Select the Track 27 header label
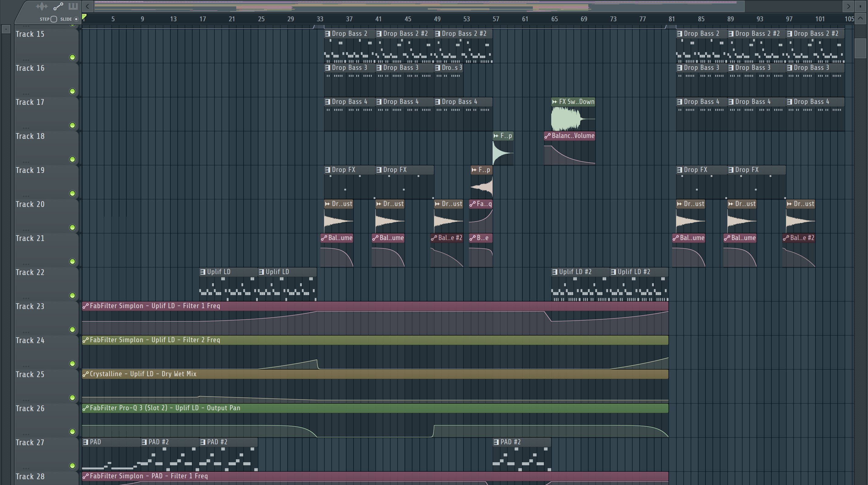Image resolution: width=868 pixels, height=485 pixels. coord(30,442)
